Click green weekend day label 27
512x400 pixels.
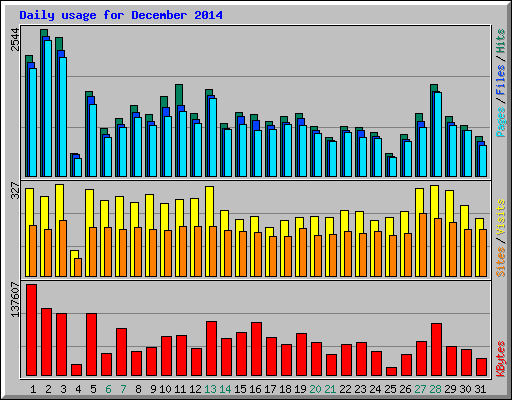coord(420,389)
